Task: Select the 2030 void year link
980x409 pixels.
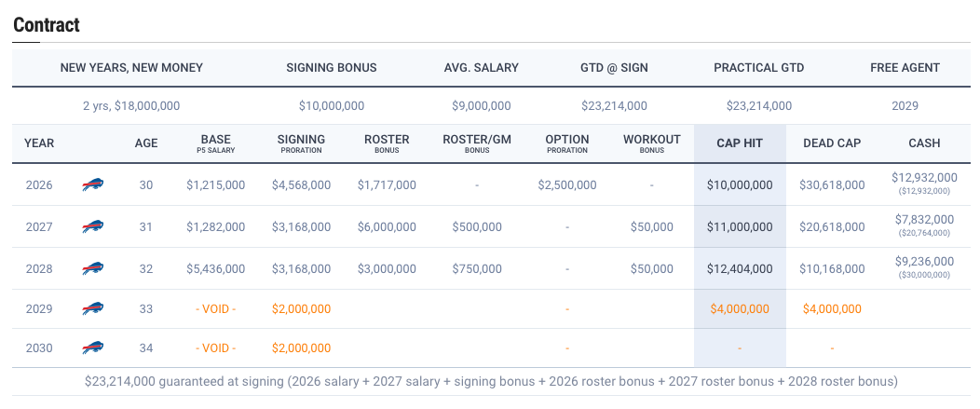Action: [x=39, y=348]
